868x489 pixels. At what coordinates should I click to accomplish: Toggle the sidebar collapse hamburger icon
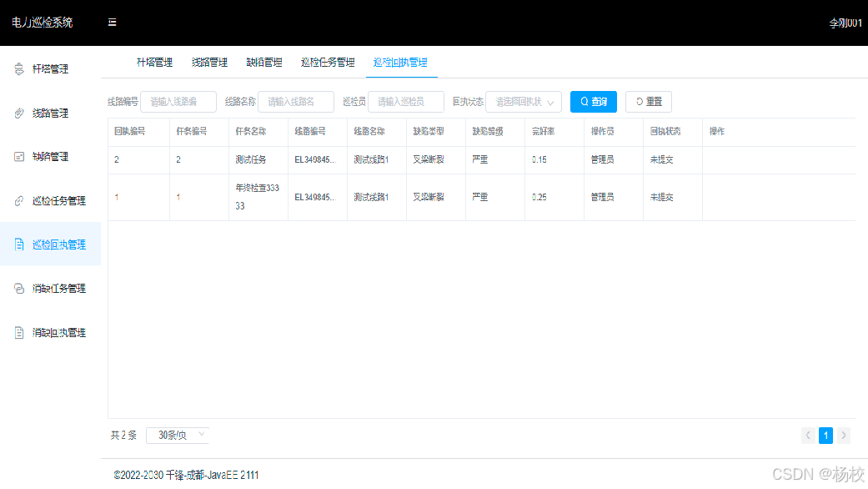[x=112, y=23]
